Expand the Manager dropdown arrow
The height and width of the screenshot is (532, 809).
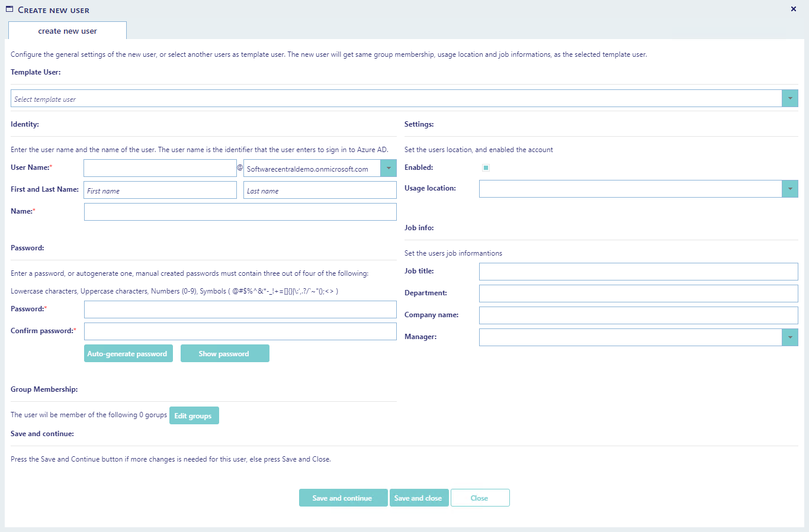coord(790,337)
